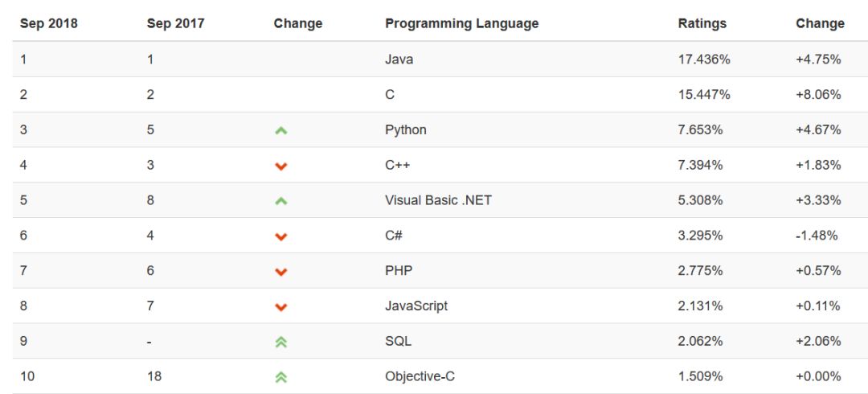Click the 2.131% rating value
The height and width of the screenshot is (394, 868).
click(700, 306)
